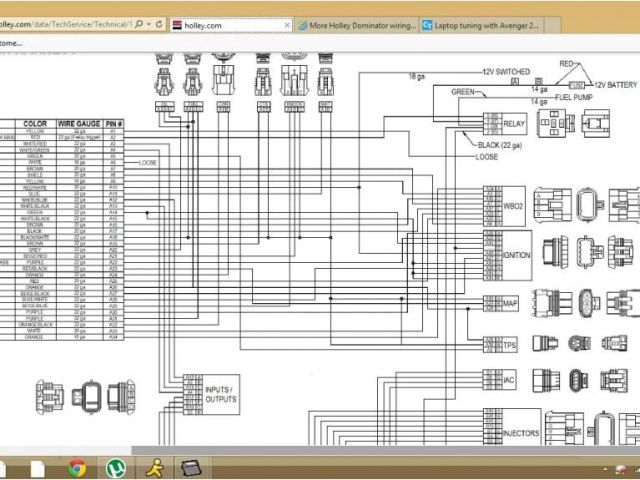Click the horizontal scrollbar below the diagram
The height and width of the screenshot is (480, 640).
pos(300,448)
